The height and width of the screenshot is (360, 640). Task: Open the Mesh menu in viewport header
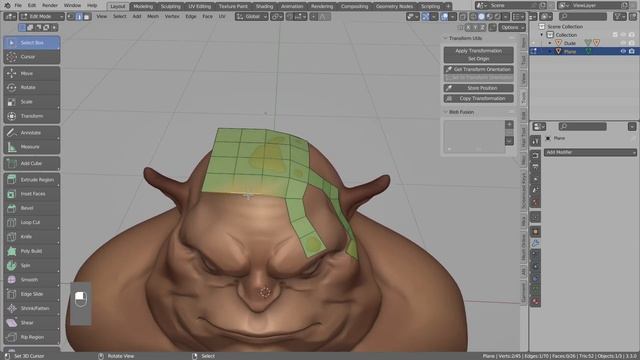pyautogui.click(x=153, y=17)
